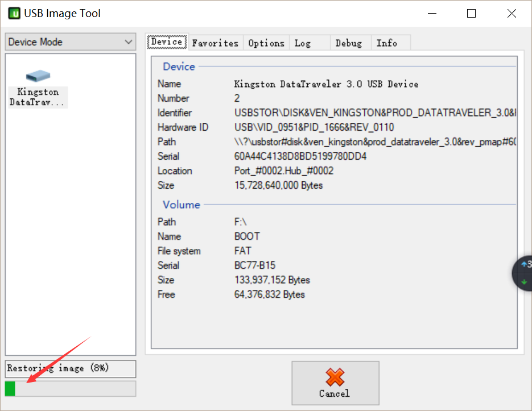Screen dimensions: 532x411
Task: Select the Device tab
Action: [167, 41]
